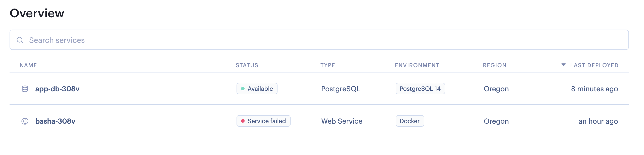Select the PostgreSQL 14 environment tag
This screenshot has width=644, height=155.
[420, 89]
